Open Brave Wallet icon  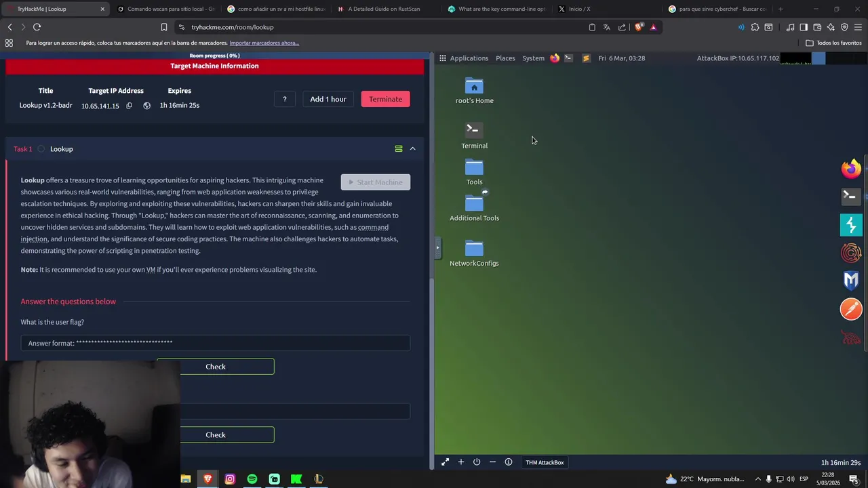click(817, 27)
